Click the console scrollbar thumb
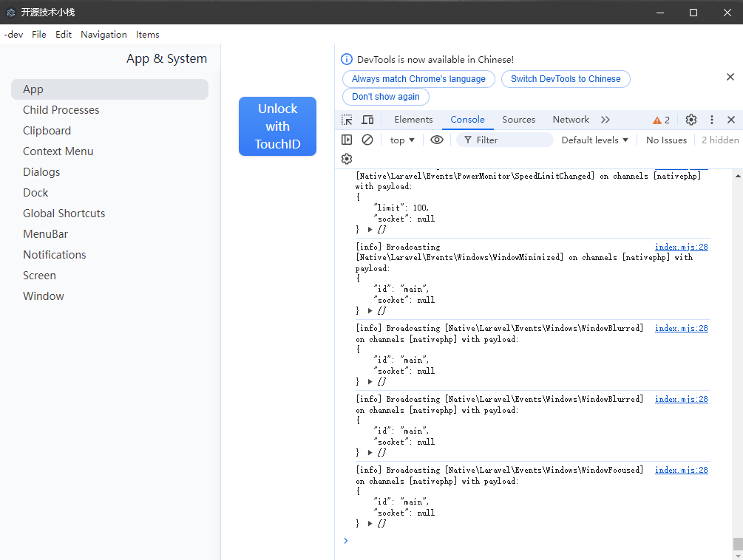The height and width of the screenshot is (560, 743). click(x=738, y=544)
